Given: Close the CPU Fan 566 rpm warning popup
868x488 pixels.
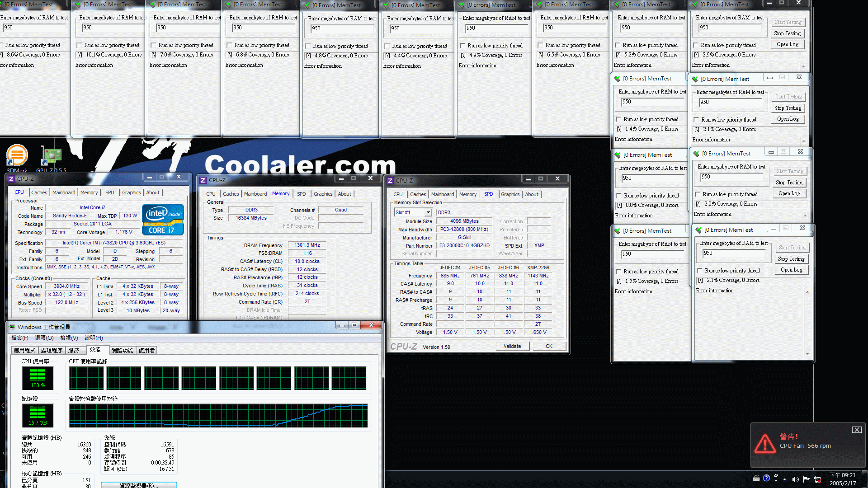Looking at the screenshot, I should point(857,430).
